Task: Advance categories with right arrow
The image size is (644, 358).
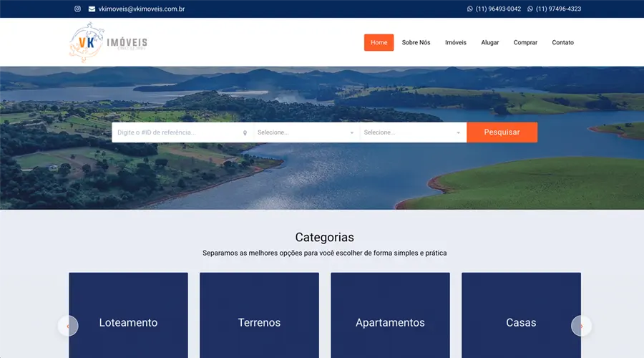Action: click(x=581, y=326)
